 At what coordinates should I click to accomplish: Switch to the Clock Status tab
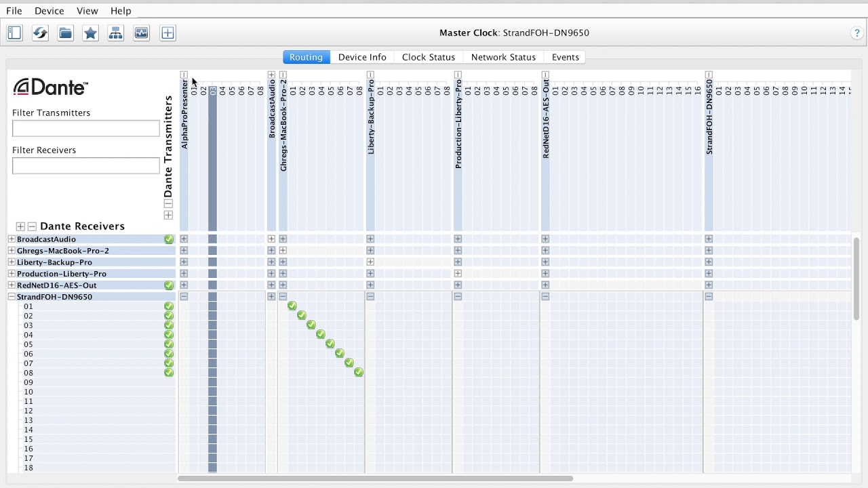tap(429, 57)
